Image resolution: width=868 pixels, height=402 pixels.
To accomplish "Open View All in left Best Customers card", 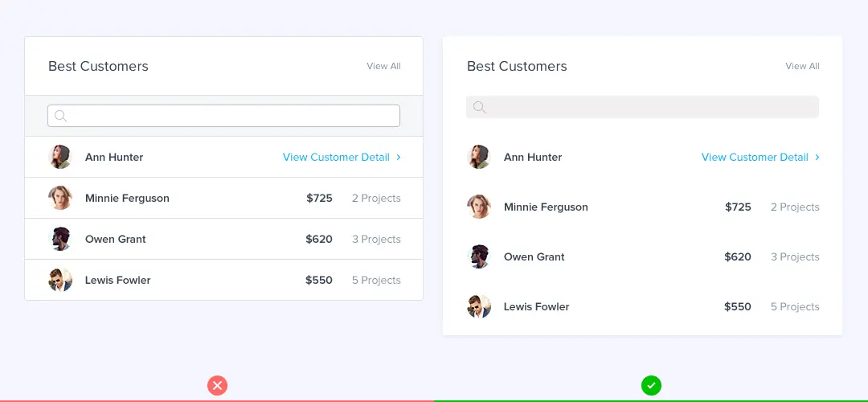I will tap(383, 66).
